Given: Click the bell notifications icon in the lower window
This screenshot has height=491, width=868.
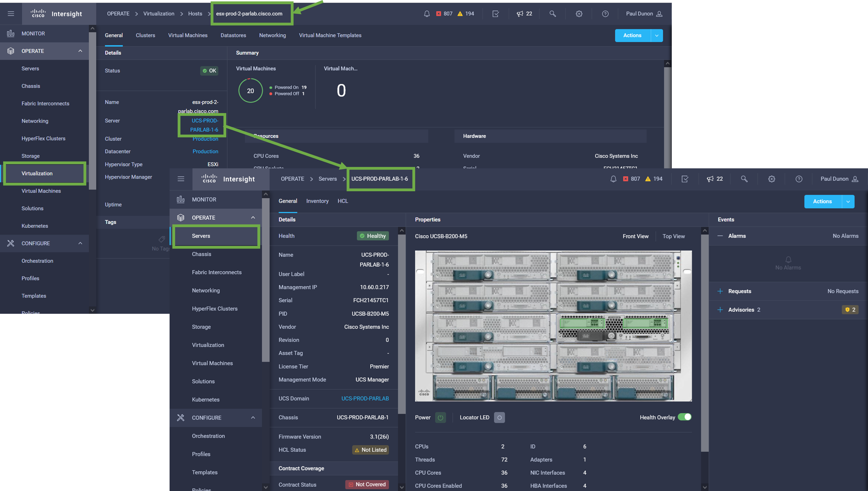Looking at the screenshot, I should (613, 179).
